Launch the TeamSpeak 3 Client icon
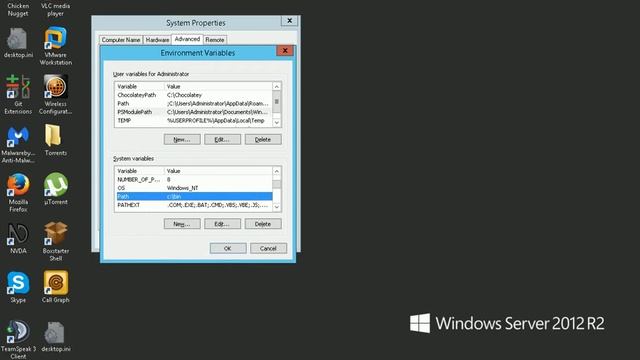The image size is (640, 360). pos(18,340)
